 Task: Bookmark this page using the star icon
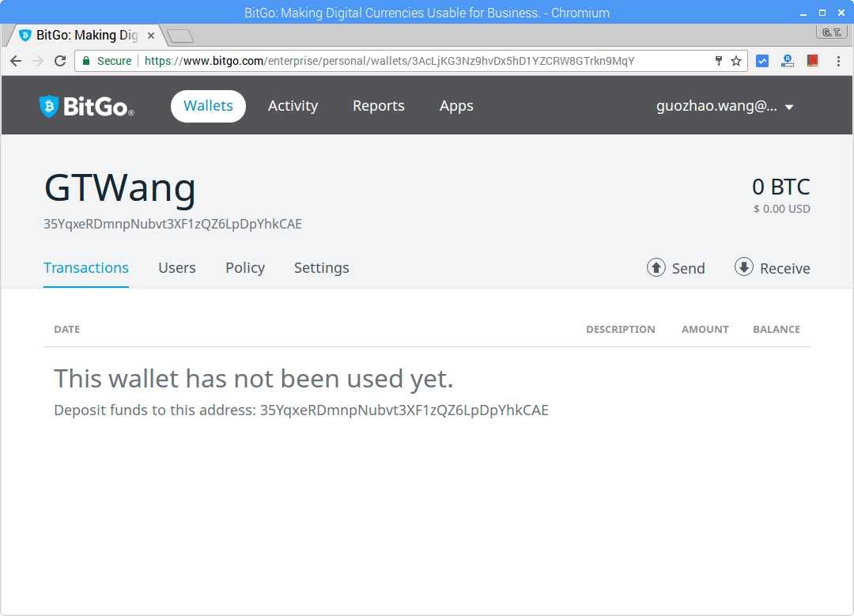(x=736, y=59)
